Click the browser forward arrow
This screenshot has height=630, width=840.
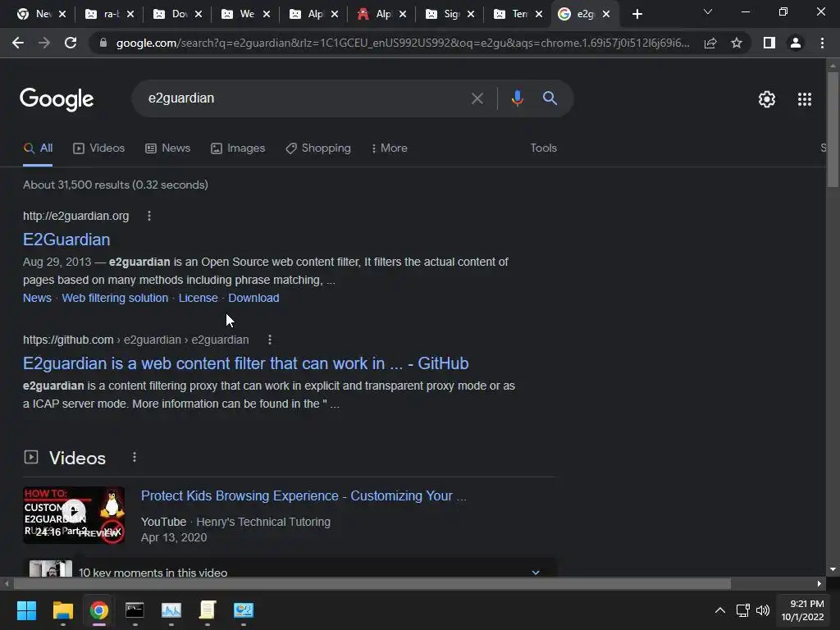point(44,43)
